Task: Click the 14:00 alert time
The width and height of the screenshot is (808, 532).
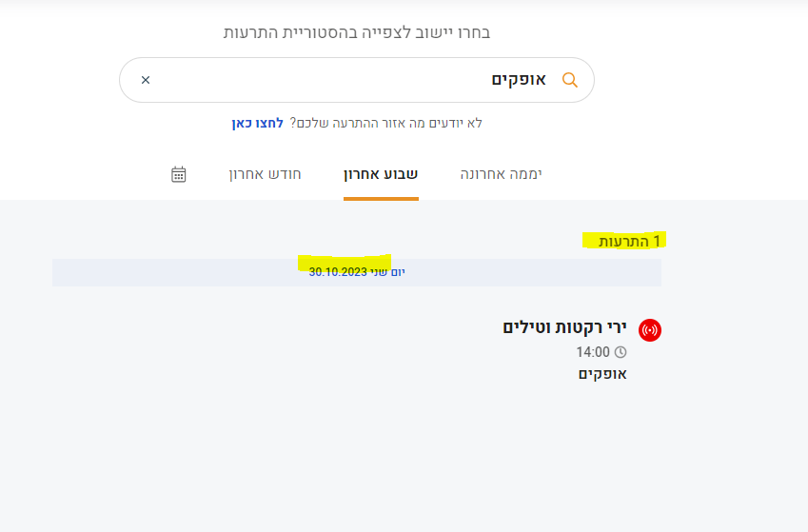Action: pyautogui.click(x=592, y=352)
